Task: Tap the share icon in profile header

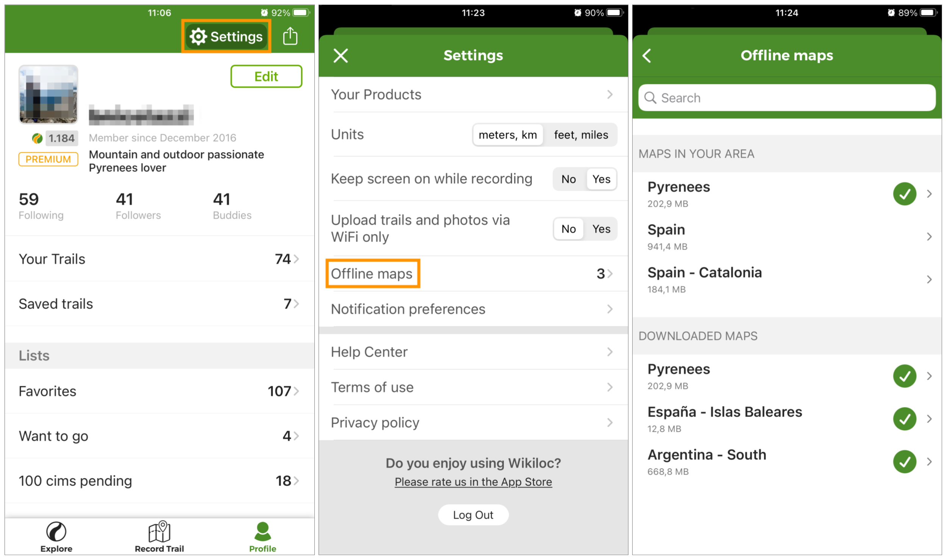Action: pos(290,36)
